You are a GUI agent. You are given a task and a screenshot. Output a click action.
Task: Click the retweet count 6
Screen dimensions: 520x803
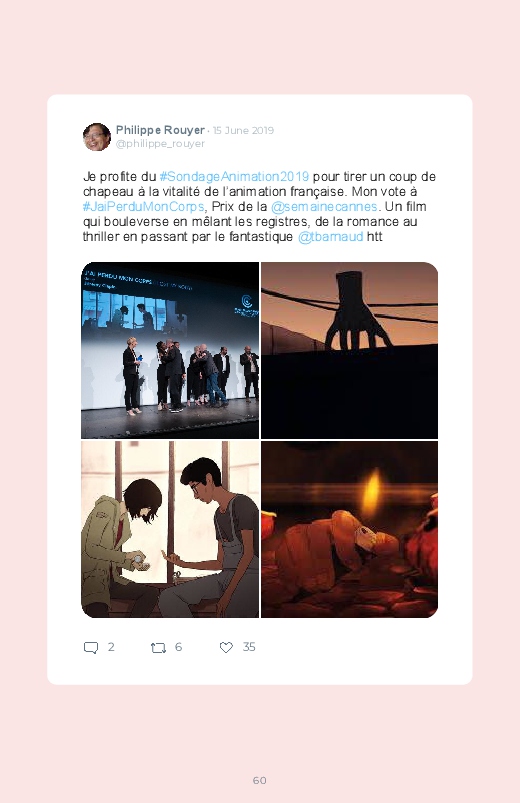click(x=178, y=647)
